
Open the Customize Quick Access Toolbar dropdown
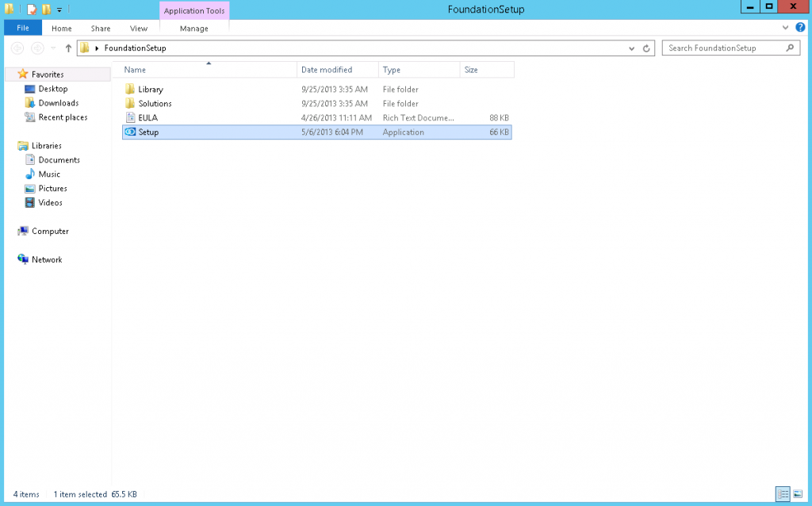(59, 10)
